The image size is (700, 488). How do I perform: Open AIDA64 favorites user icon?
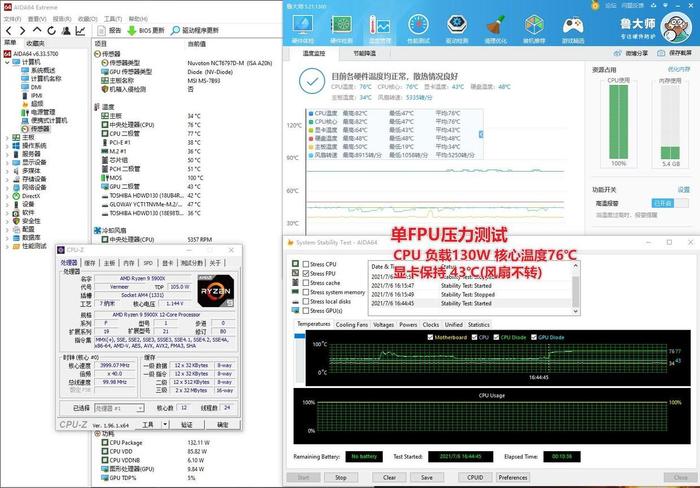(x=66, y=30)
